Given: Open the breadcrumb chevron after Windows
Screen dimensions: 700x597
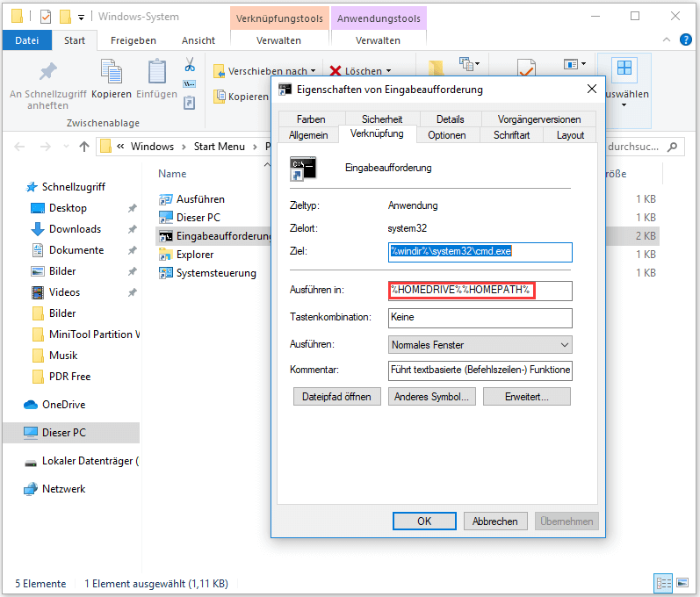Looking at the screenshot, I should [184, 147].
